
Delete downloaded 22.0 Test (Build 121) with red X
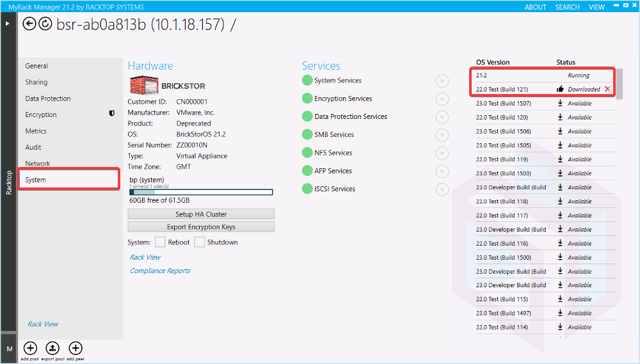coord(607,89)
